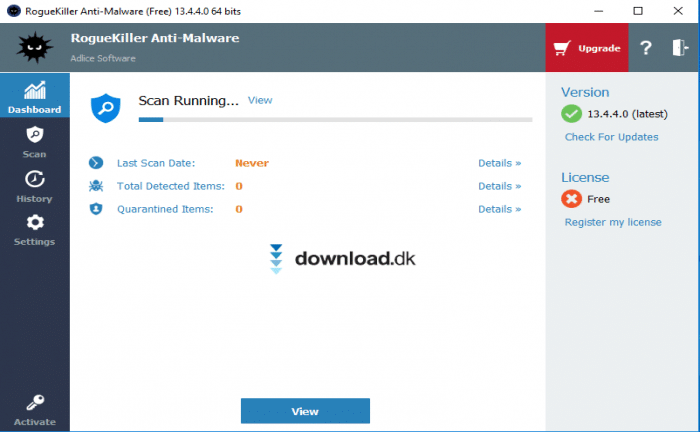Click the RogueKiller spiky mascot logo

coord(34,47)
